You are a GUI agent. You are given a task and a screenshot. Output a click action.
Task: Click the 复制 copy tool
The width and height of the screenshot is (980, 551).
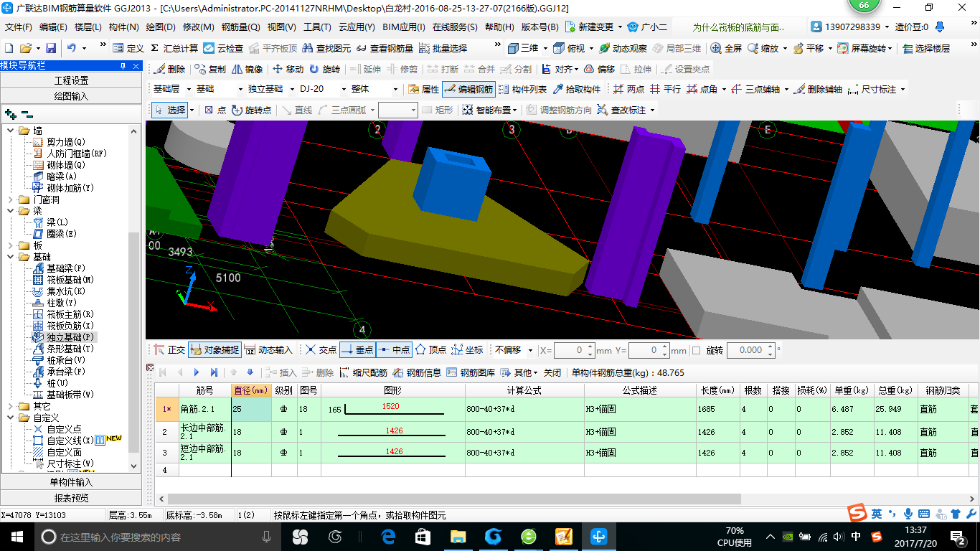click(x=209, y=70)
